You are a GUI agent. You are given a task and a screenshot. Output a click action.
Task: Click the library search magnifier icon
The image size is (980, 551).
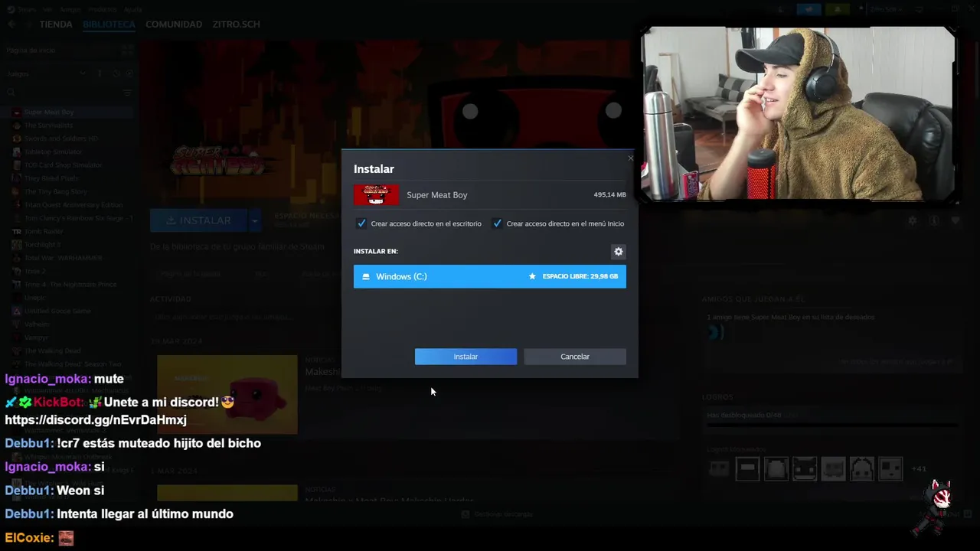click(x=11, y=93)
